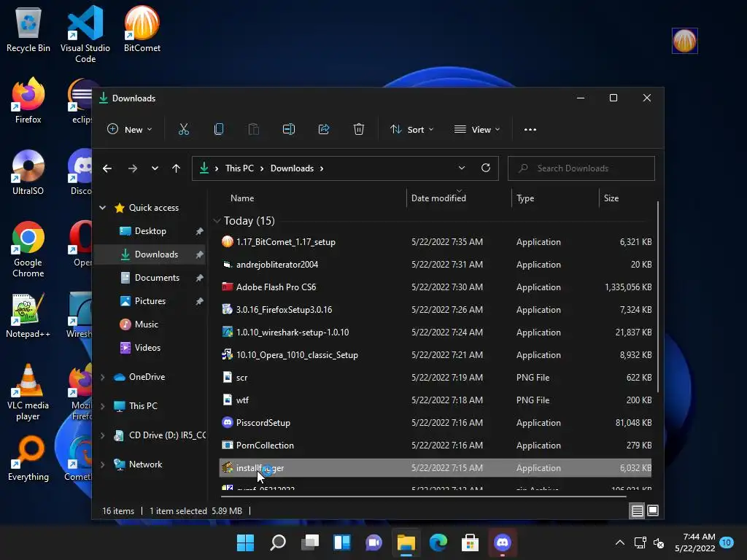
Task: Open Recycle Bin desktop icon
Action: (x=28, y=29)
